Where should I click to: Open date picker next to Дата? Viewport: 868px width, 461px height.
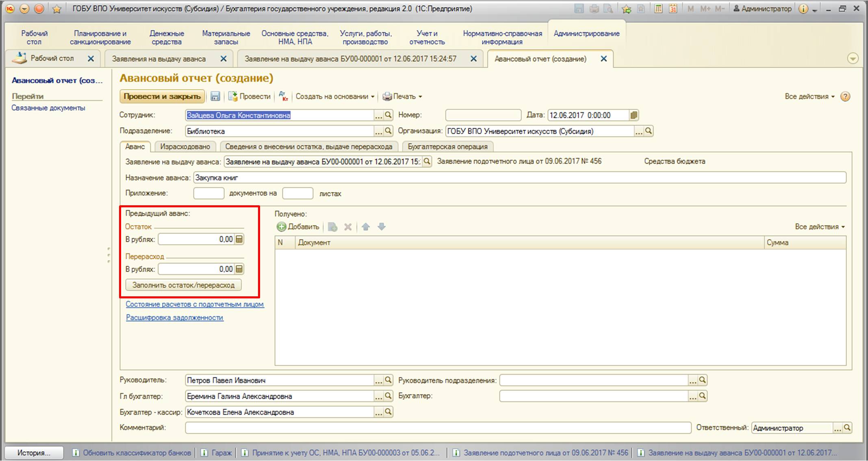[x=634, y=115]
